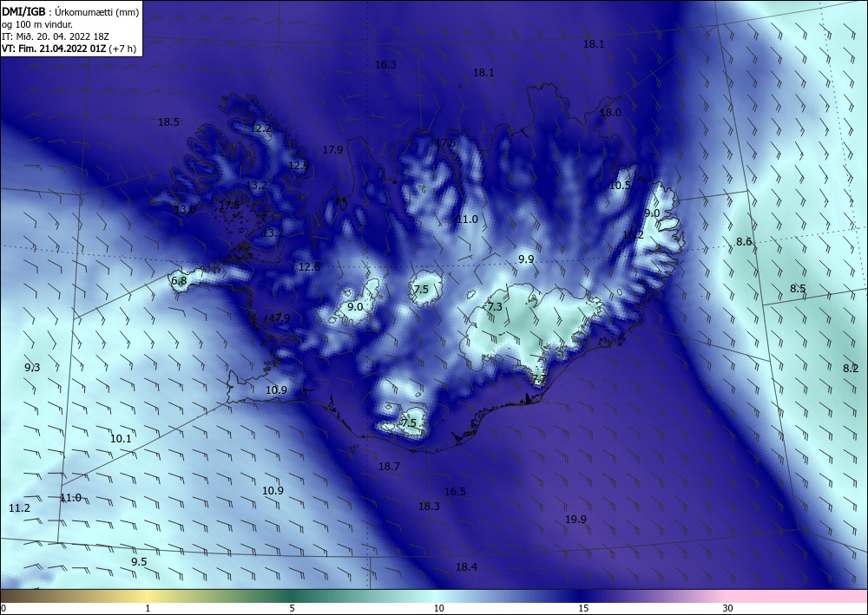Viewport: 868px width, 615px height.
Task: Click the 'VT: Fim. 21.04.2022 01Z (+7 h)' line
Action: point(70,49)
